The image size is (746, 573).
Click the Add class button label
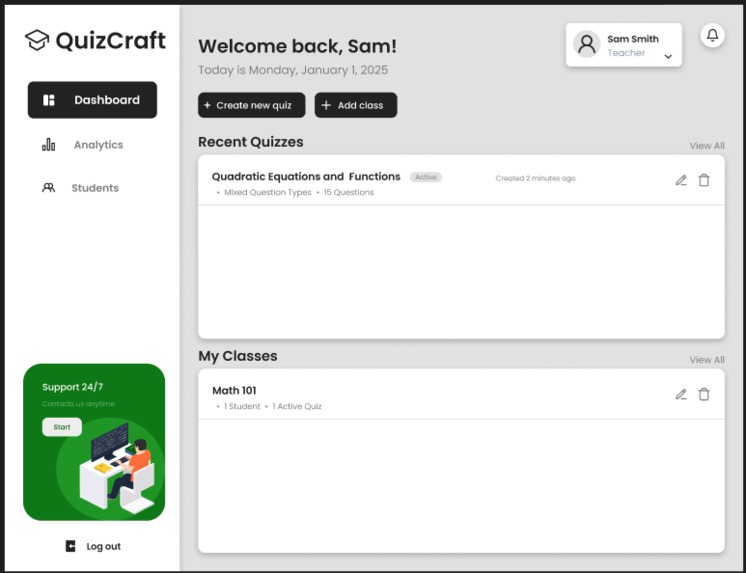tap(360, 105)
